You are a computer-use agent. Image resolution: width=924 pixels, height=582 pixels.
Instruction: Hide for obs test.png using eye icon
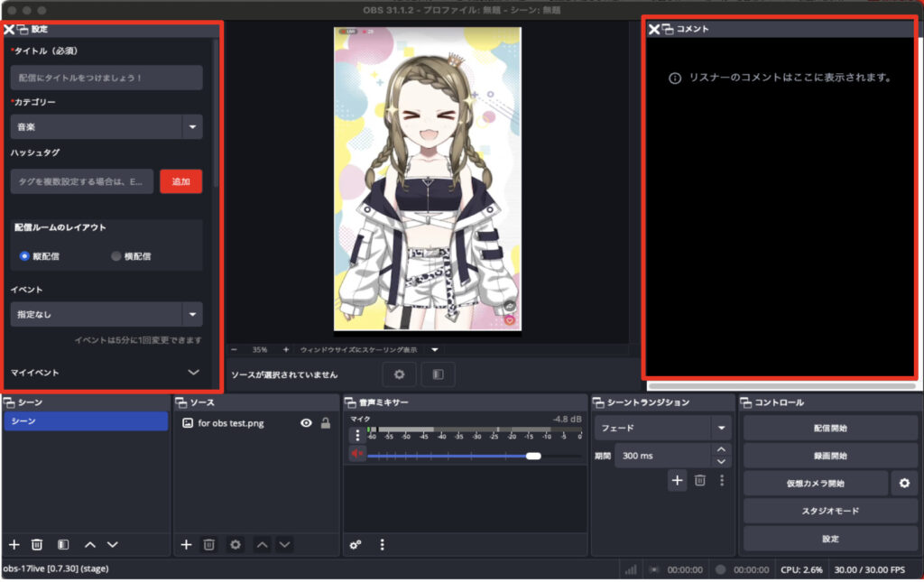[306, 422]
